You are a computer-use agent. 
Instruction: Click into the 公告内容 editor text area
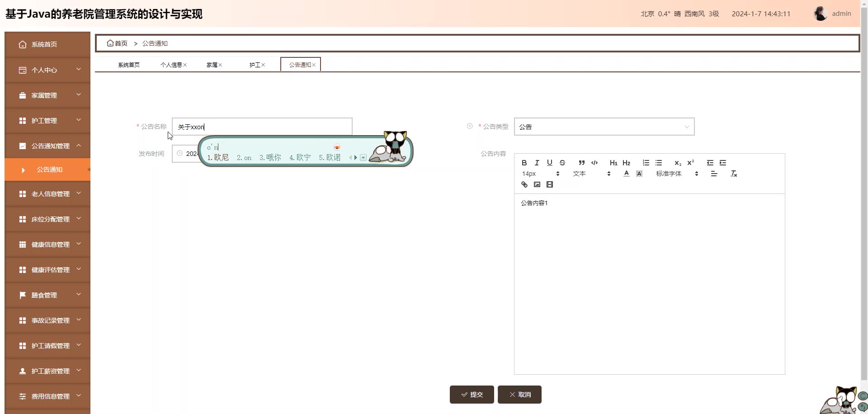649,284
